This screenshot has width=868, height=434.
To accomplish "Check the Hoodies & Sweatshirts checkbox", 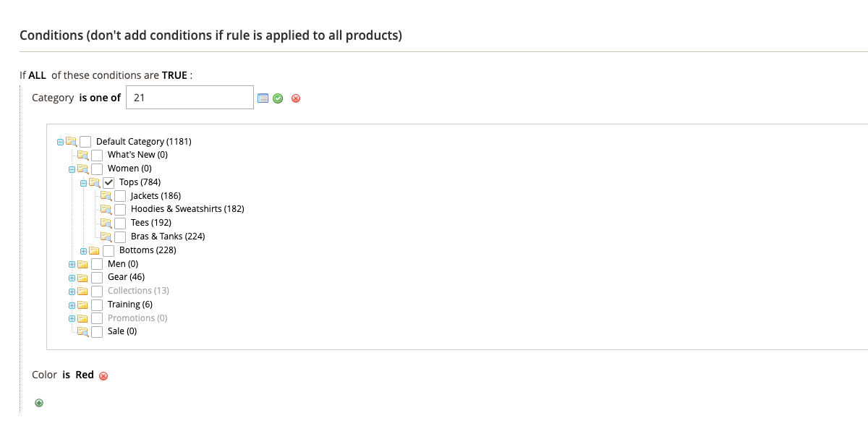I will pos(119,209).
